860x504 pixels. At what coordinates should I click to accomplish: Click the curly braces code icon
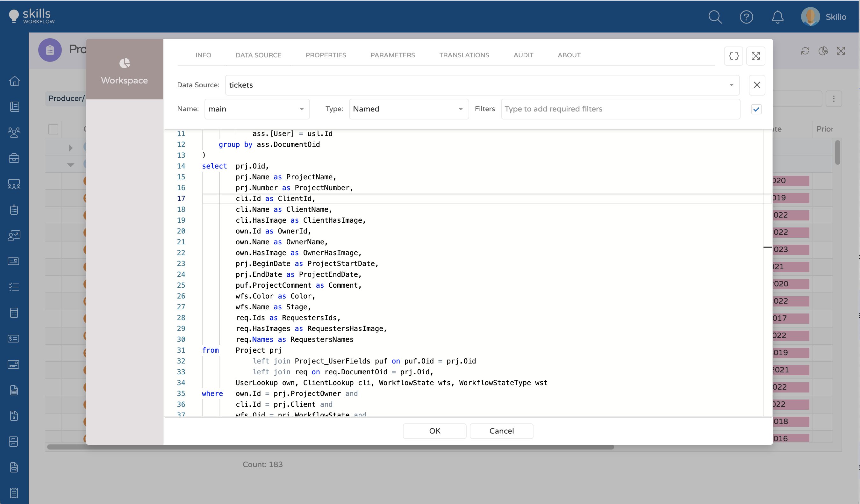pyautogui.click(x=733, y=56)
